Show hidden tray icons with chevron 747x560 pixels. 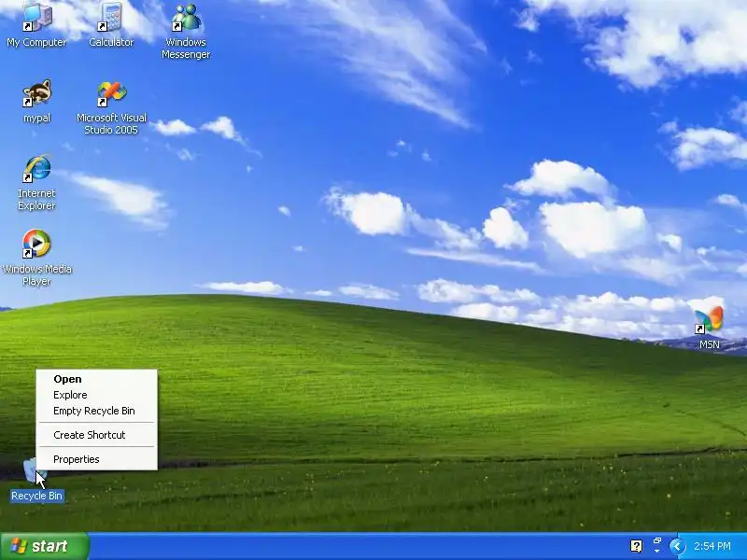677,546
